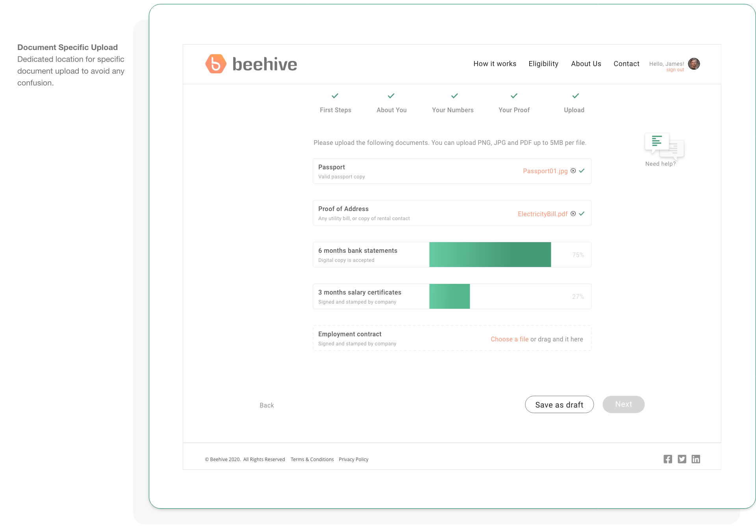Open the How it works menu
The width and height of the screenshot is (756, 532).
[495, 64]
